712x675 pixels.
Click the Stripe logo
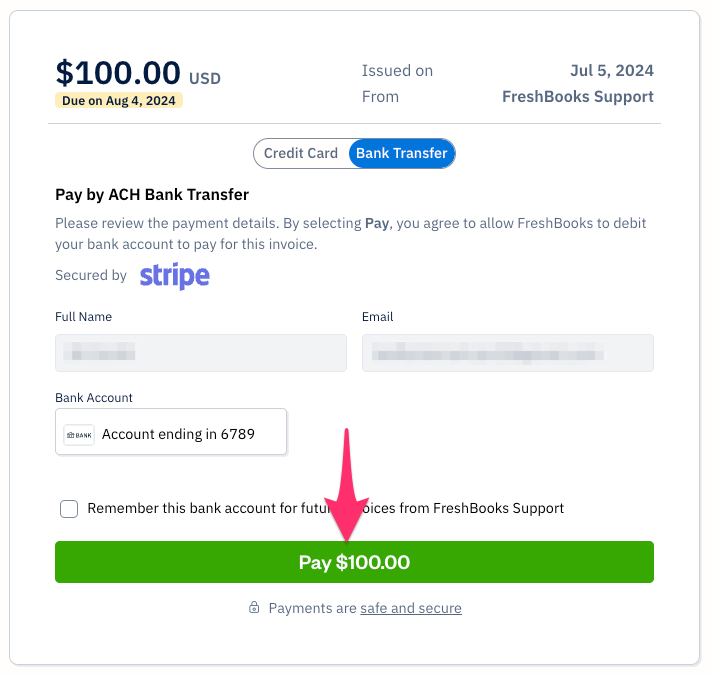174,276
